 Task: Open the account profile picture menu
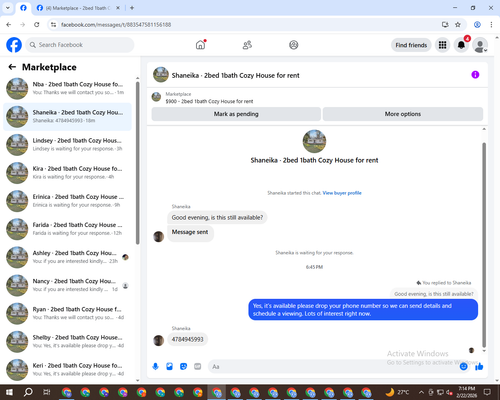point(480,45)
